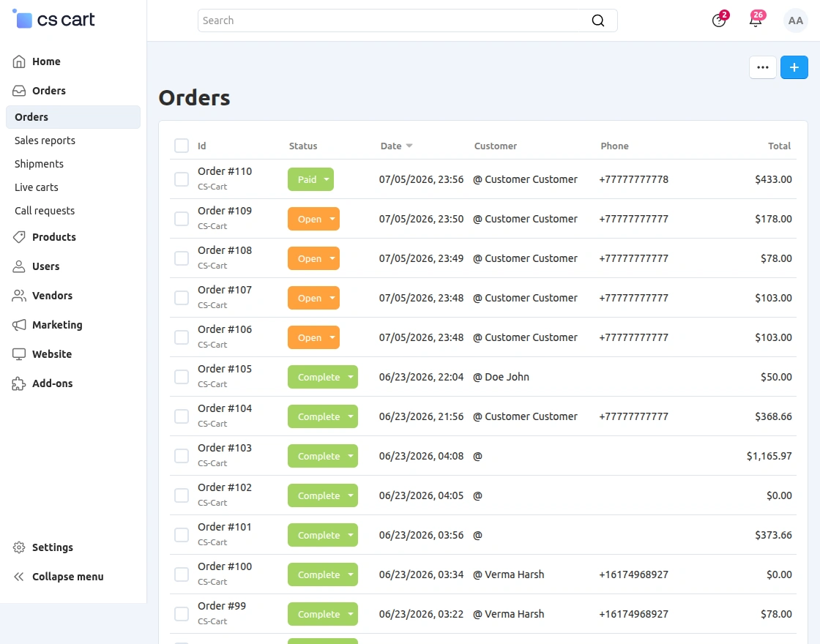Open the three-dots more actions button

click(x=762, y=67)
